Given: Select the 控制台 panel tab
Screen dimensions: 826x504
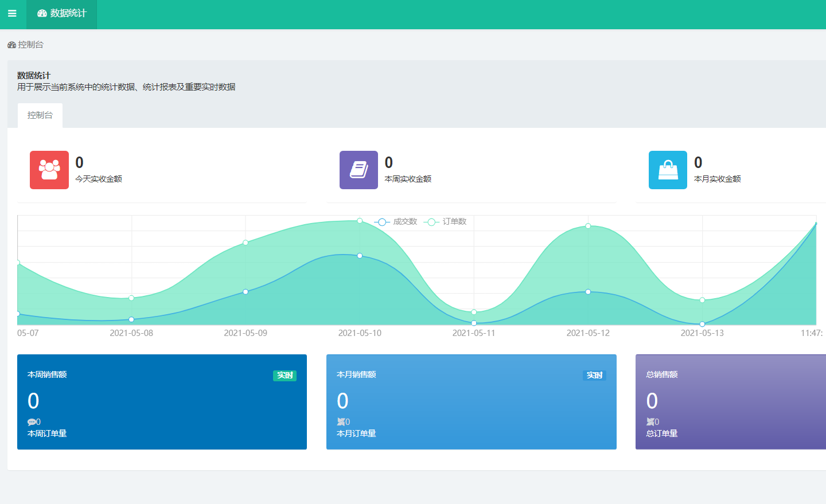Looking at the screenshot, I should click(x=40, y=115).
